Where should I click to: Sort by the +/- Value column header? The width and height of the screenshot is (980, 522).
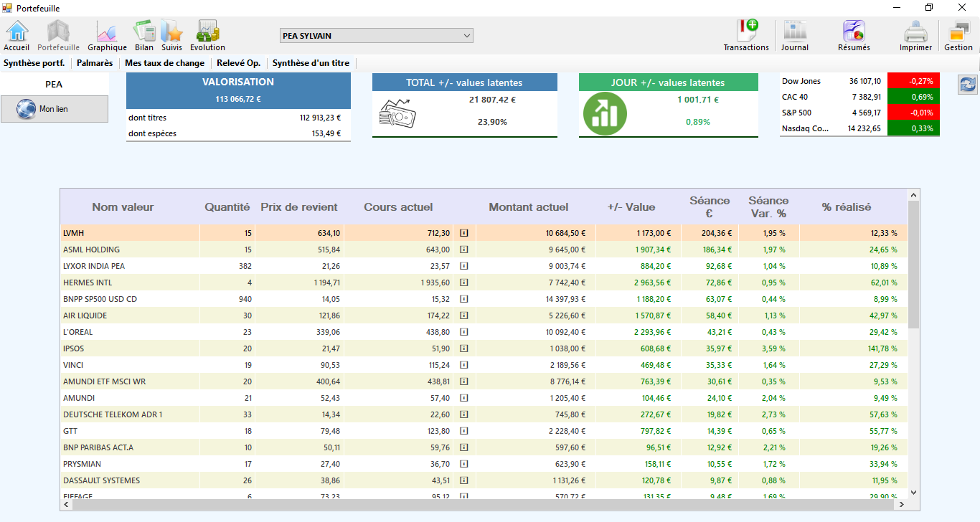pos(631,207)
